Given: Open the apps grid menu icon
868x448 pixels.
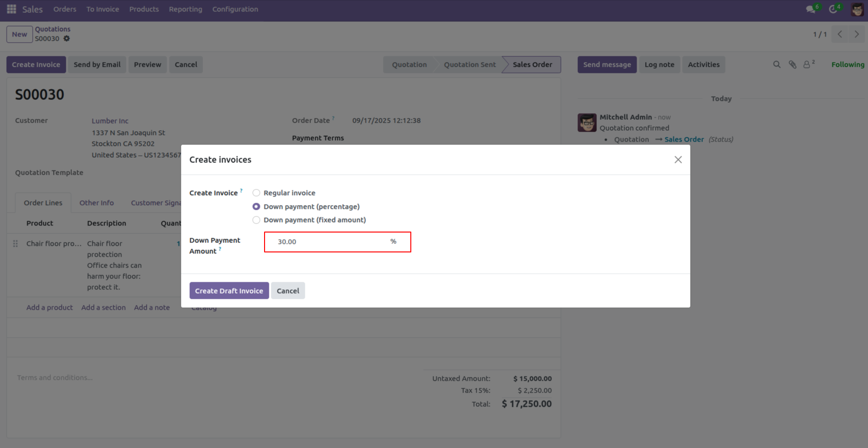Looking at the screenshot, I should pyautogui.click(x=11, y=9).
